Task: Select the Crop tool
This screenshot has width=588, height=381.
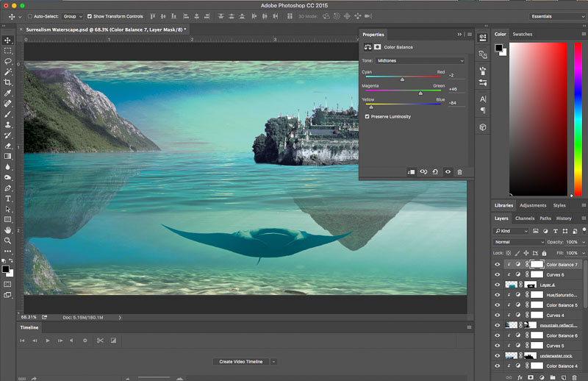Action: [x=7, y=82]
